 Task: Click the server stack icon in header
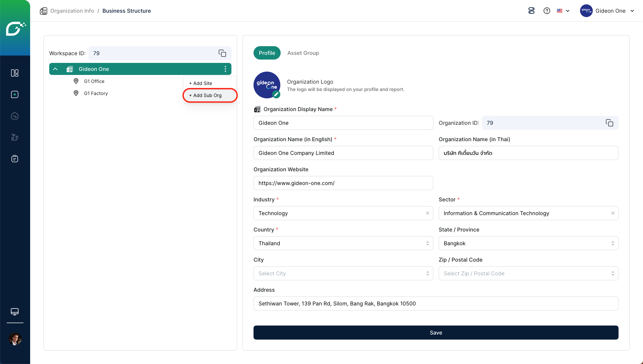point(531,11)
